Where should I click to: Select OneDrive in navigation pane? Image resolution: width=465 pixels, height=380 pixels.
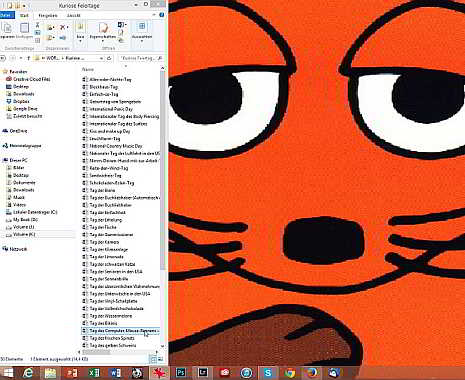tap(18, 131)
